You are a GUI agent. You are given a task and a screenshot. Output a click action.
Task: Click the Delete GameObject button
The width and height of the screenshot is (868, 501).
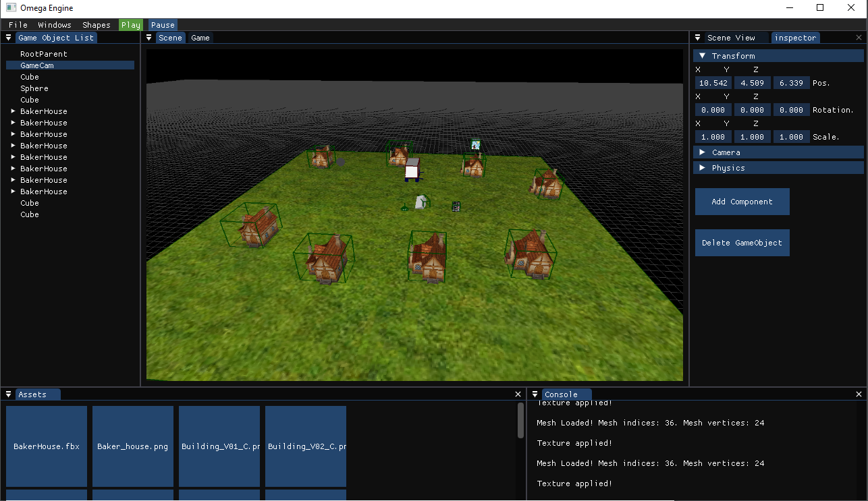(742, 242)
